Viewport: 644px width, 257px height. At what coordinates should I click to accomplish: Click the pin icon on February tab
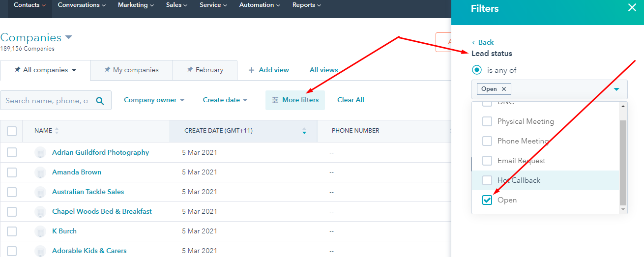(190, 70)
